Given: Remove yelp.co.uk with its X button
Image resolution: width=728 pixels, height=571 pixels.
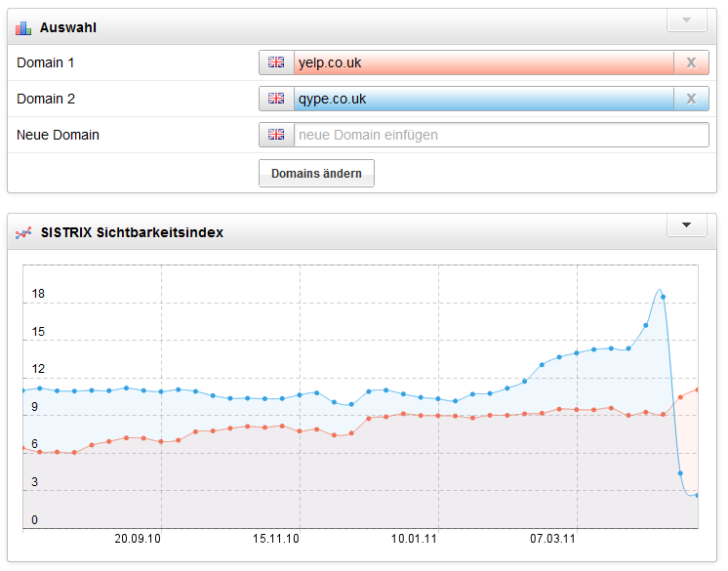Looking at the screenshot, I should click(691, 62).
